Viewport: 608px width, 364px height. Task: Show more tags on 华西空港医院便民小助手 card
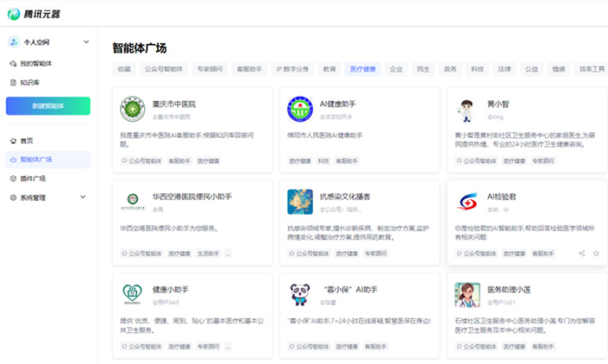pos(228,254)
